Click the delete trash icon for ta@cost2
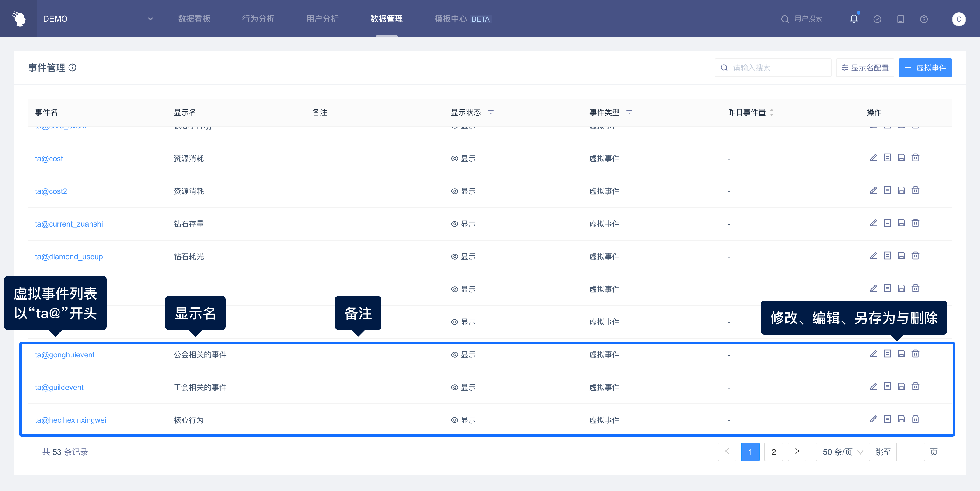This screenshot has width=980, height=491. tap(915, 190)
